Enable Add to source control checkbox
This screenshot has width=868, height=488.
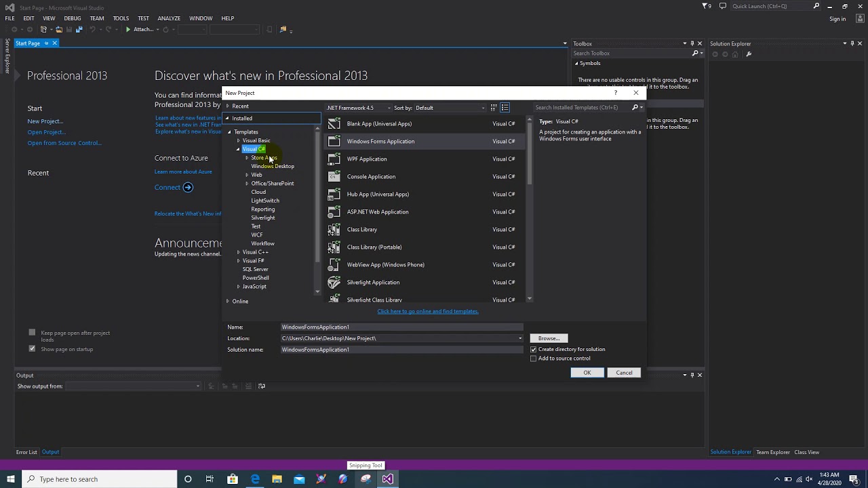pos(533,359)
